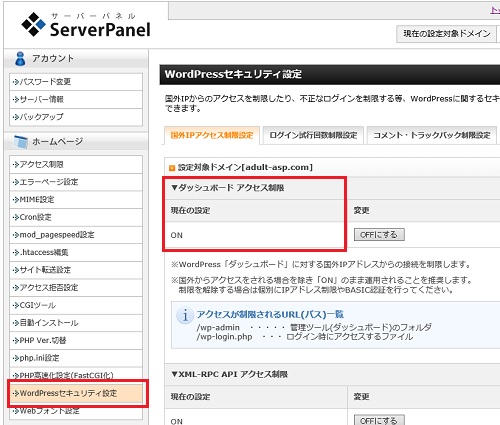The width and height of the screenshot is (500, 425).
Task: Open MIME設定 menu link
Action: (x=76, y=200)
